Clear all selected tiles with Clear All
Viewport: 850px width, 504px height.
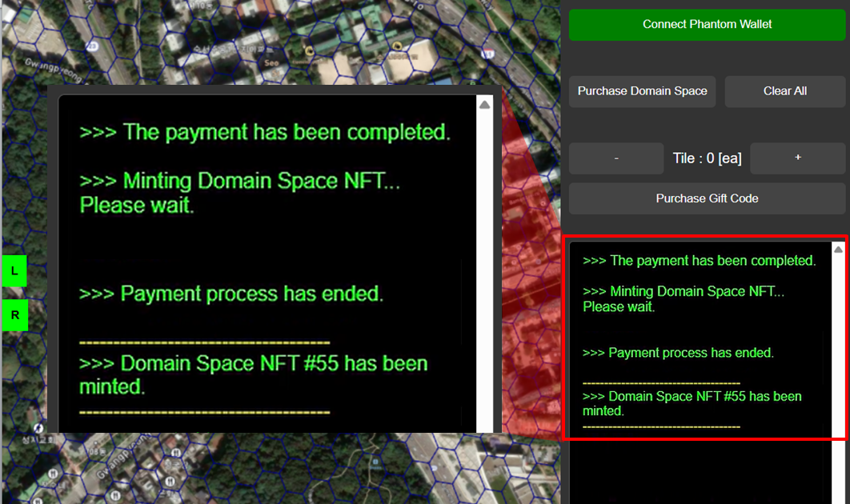click(x=784, y=91)
